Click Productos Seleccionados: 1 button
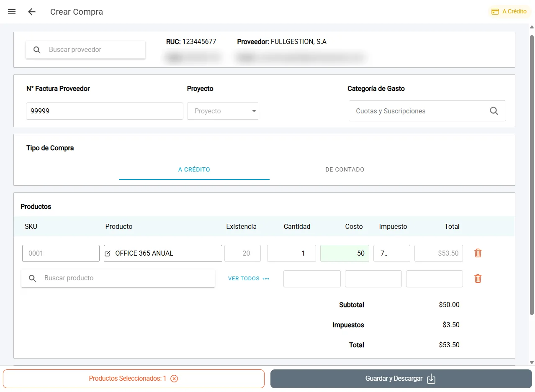 coord(134,379)
